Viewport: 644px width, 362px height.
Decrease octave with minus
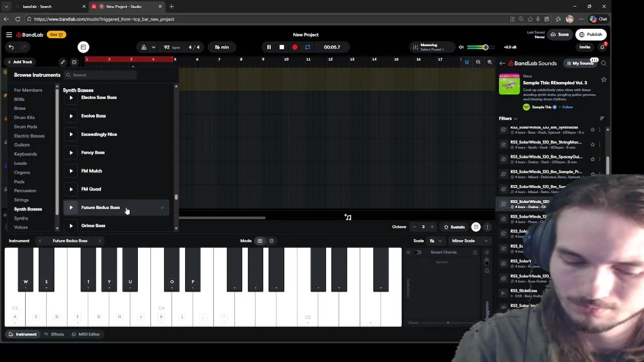pos(414,227)
